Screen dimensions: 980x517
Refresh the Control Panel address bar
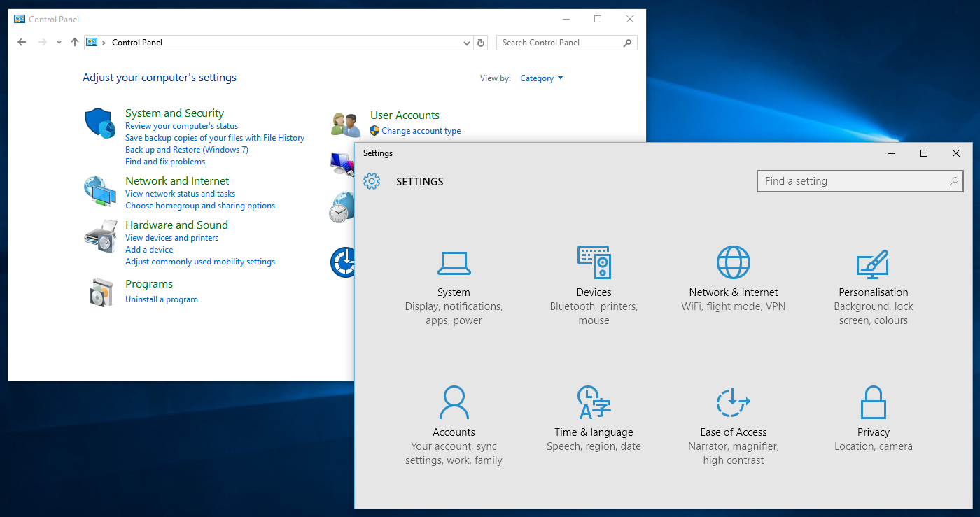pos(481,43)
